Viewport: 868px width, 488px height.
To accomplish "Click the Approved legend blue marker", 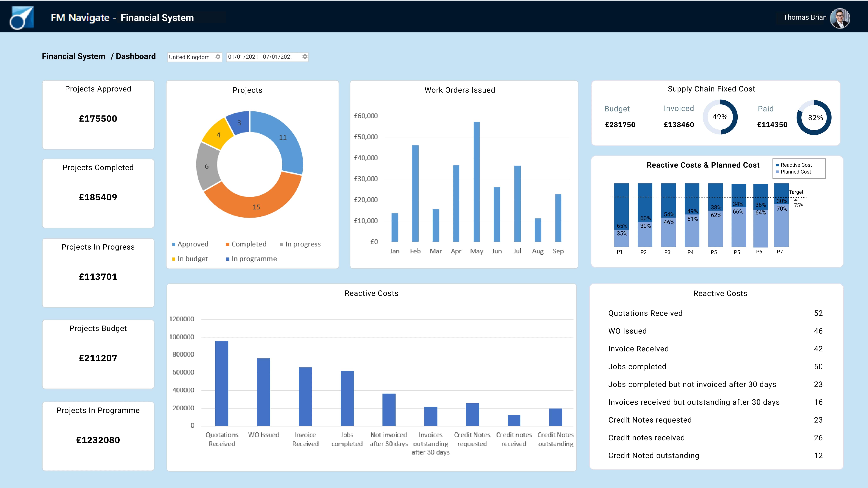I will (174, 245).
